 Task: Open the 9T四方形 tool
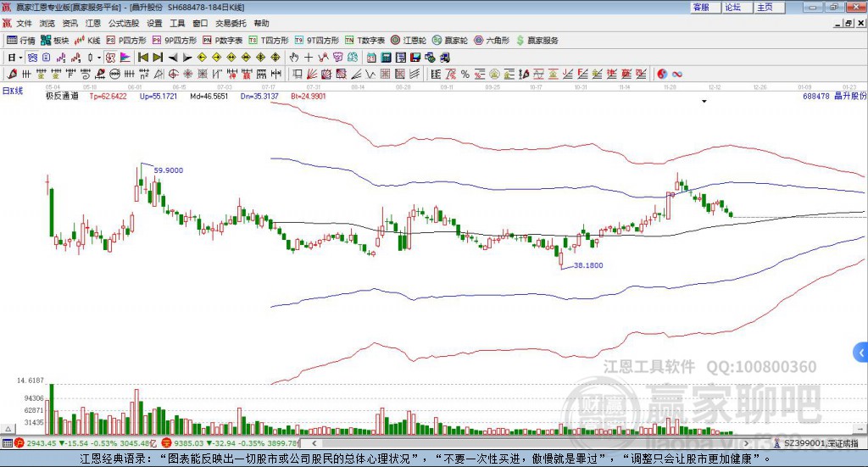317,41
